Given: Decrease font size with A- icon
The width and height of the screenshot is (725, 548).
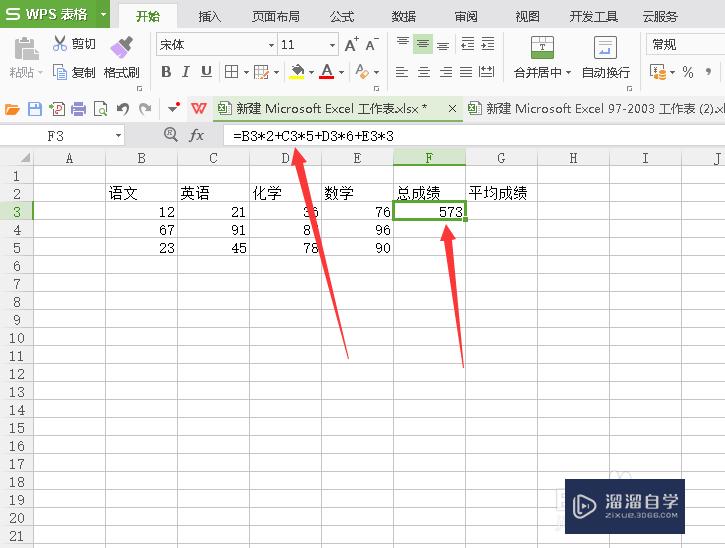Looking at the screenshot, I should point(372,44).
